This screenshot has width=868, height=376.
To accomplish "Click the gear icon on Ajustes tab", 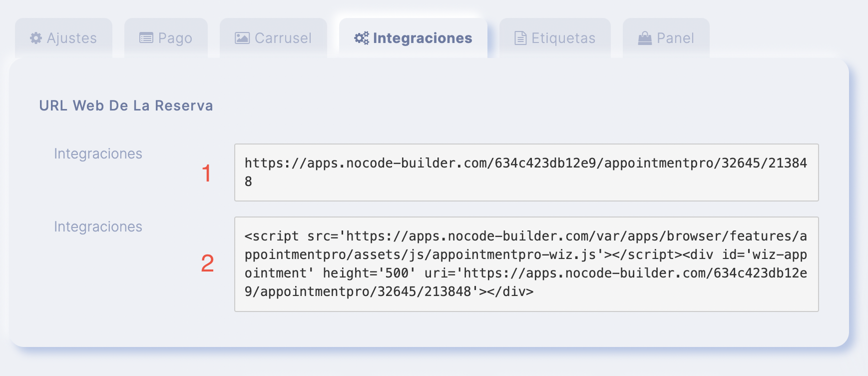I will point(36,38).
